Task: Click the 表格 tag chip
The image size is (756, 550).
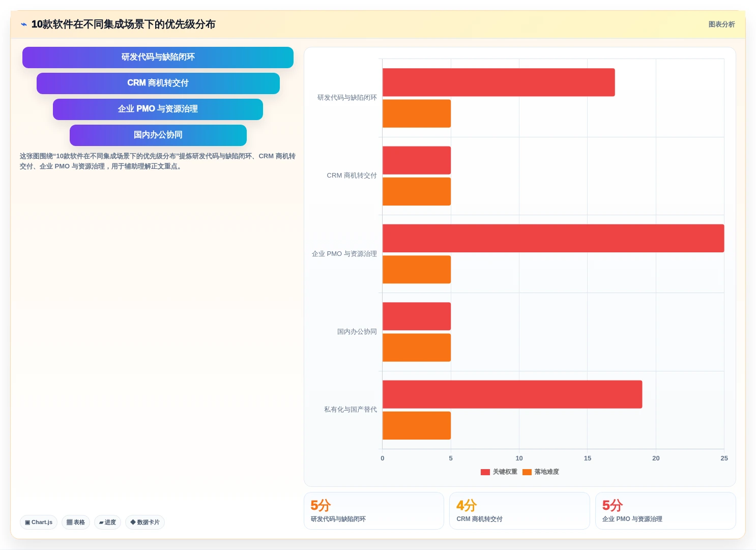Action: (76, 522)
